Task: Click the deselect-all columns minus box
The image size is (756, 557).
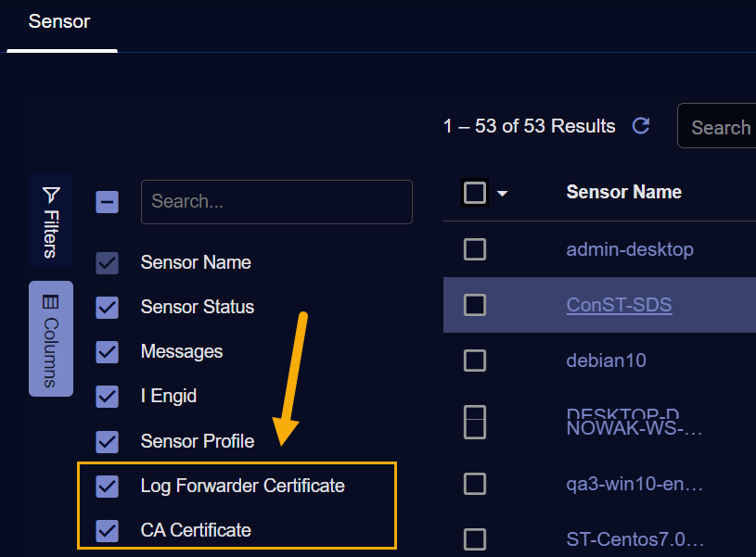Action: 108,202
